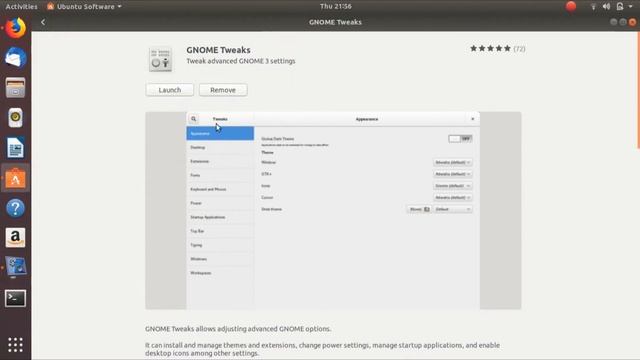The width and height of the screenshot is (640, 360).
Task: Open the Ubuntu Software app menu
Action: tap(84, 7)
